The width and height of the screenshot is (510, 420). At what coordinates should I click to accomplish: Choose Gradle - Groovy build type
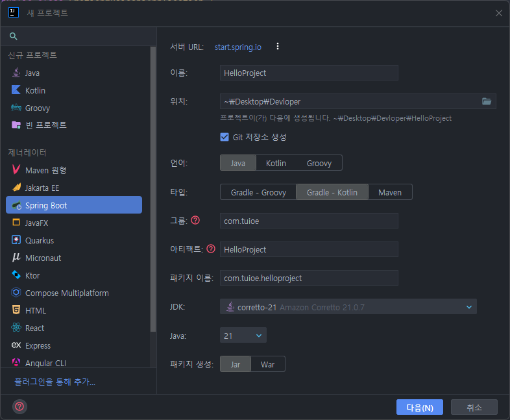[x=258, y=192]
